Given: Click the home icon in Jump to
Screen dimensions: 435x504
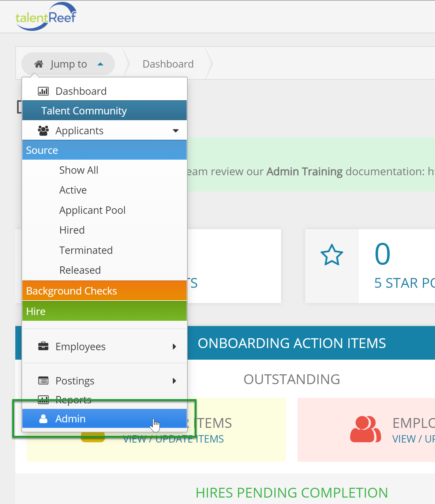Looking at the screenshot, I should point(39,64).
